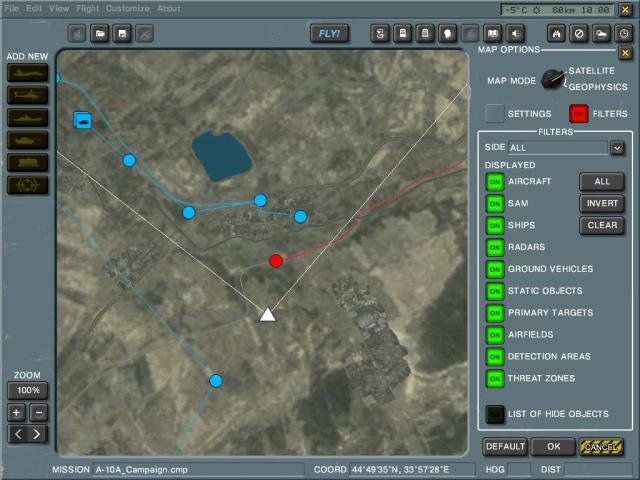Viewport: 640px width, 480px height.
Task: Open the Flight menu
Action: tap(88, 8)
